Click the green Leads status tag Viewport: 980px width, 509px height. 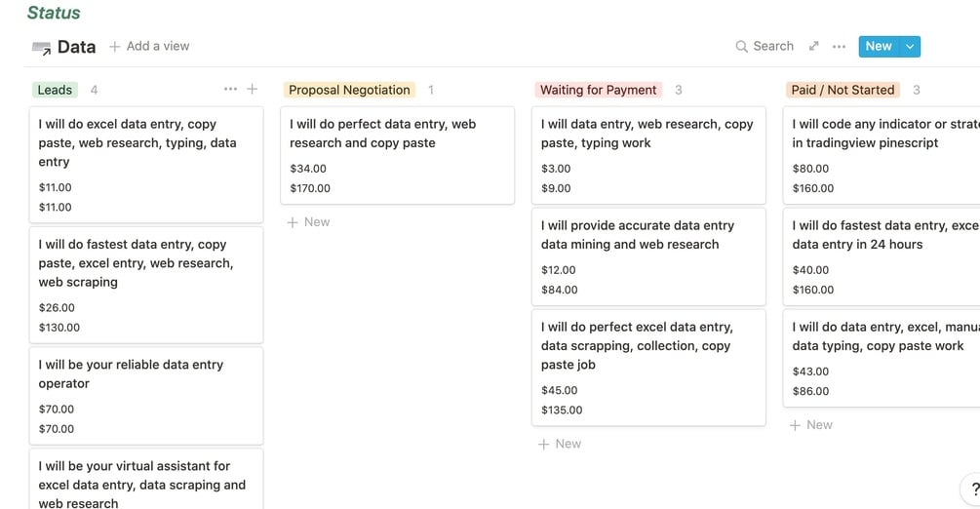click(x=55, y=90)
